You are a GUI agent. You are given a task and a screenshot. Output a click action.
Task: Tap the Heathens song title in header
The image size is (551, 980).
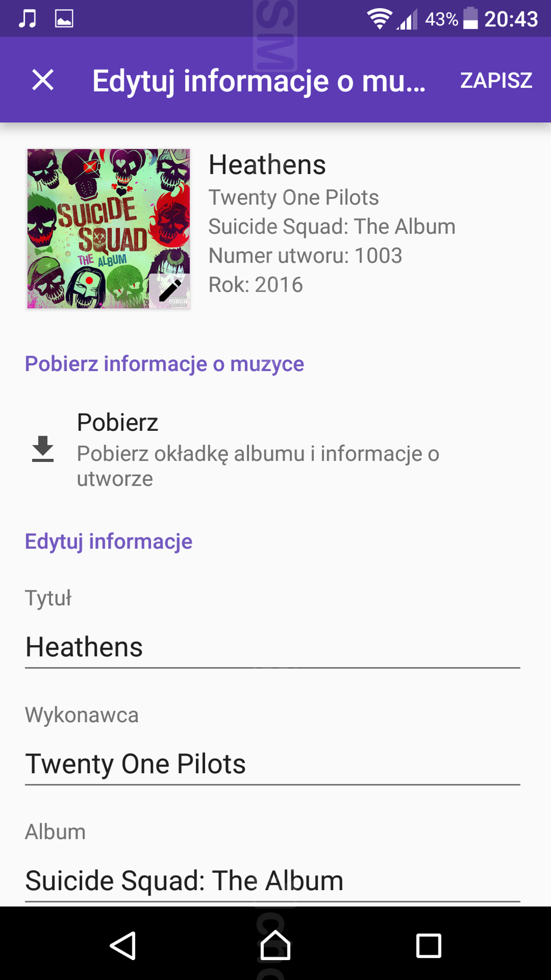(x=267, y=165)
